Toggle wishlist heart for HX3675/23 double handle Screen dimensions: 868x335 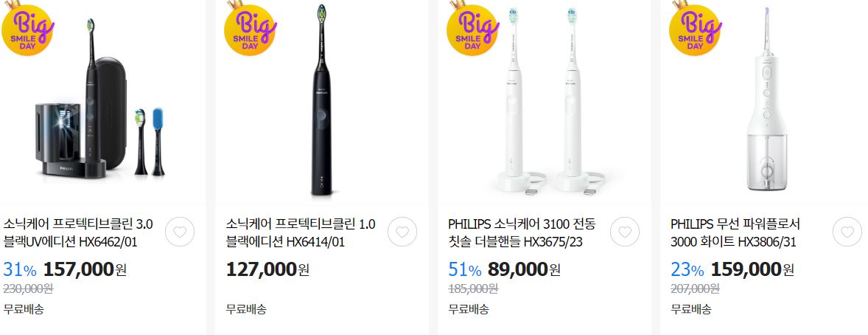[625, 232]
